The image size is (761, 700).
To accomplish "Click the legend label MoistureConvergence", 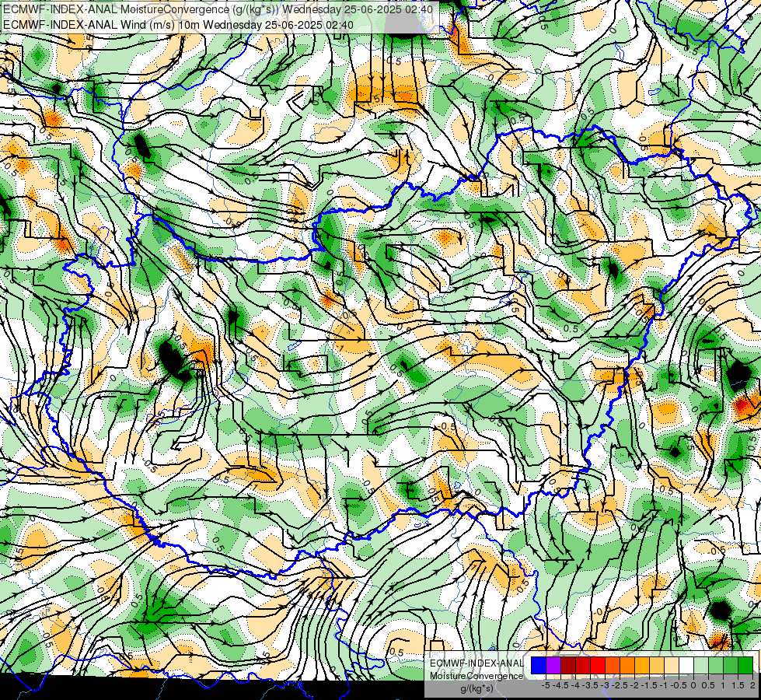I will coord(476,676).
